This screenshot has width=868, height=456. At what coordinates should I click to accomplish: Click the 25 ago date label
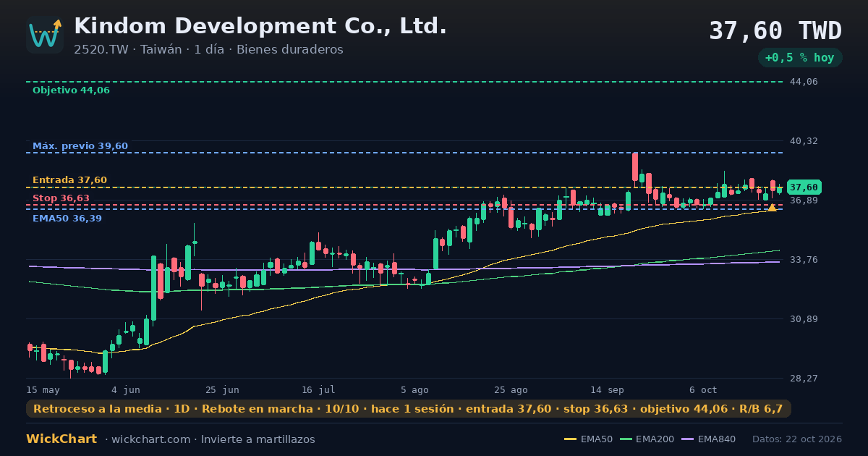tap(511, 390)
